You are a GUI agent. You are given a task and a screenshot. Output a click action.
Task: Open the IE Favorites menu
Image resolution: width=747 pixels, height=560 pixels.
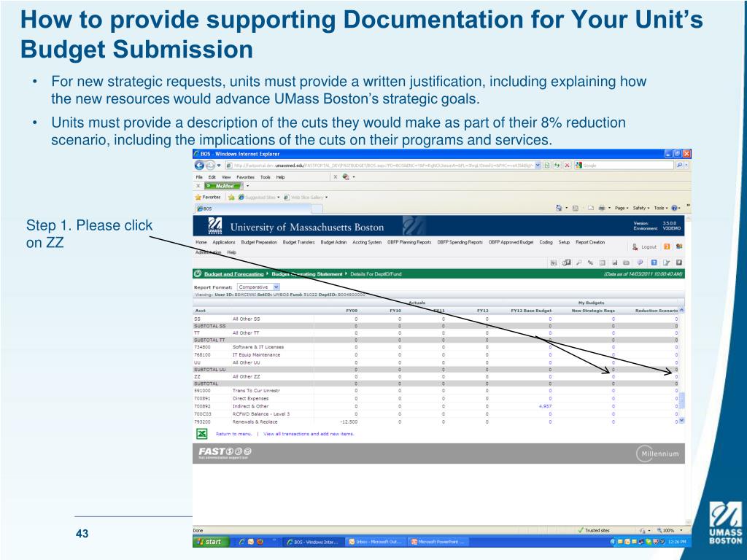coord(245,177)
